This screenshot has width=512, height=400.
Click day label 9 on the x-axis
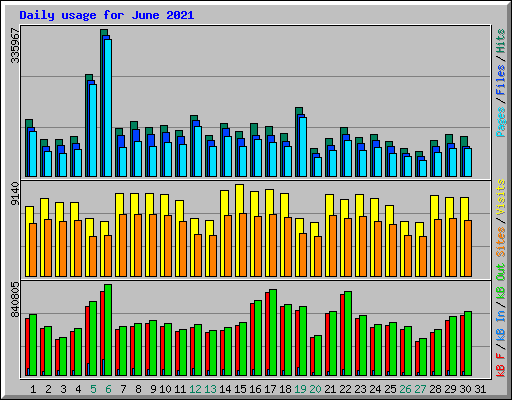[153, 389]
